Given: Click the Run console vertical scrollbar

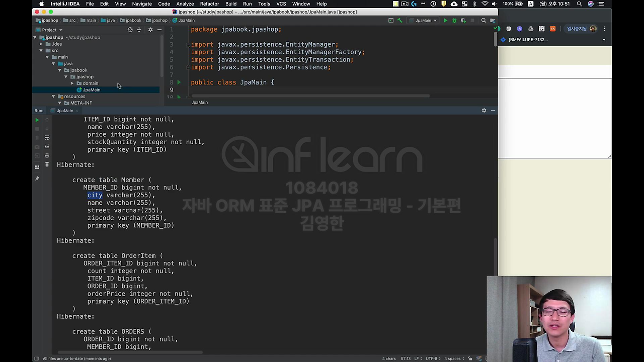Looking at the screenshot, I should (495, 256).
